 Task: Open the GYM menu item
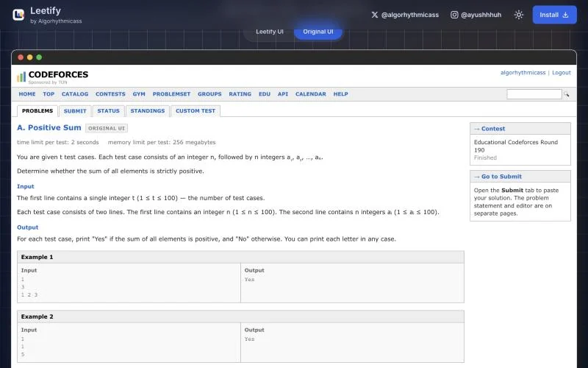(139, 94)
